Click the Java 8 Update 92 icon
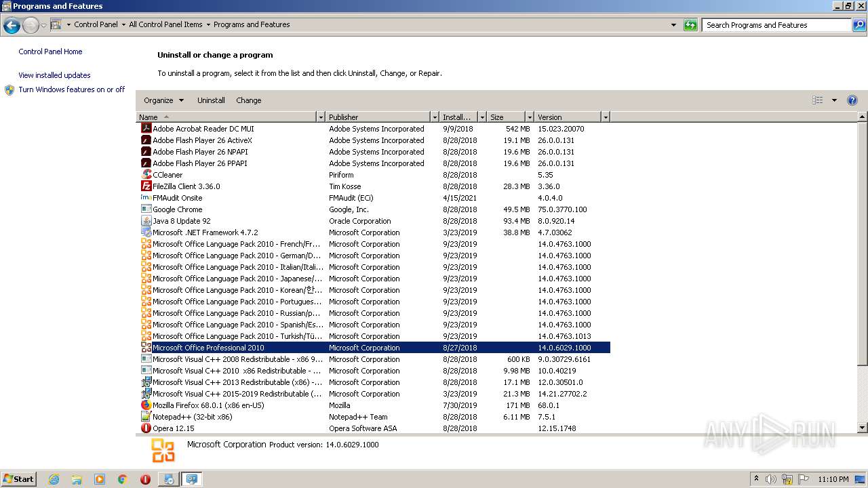868x488 pixels. 146,220
